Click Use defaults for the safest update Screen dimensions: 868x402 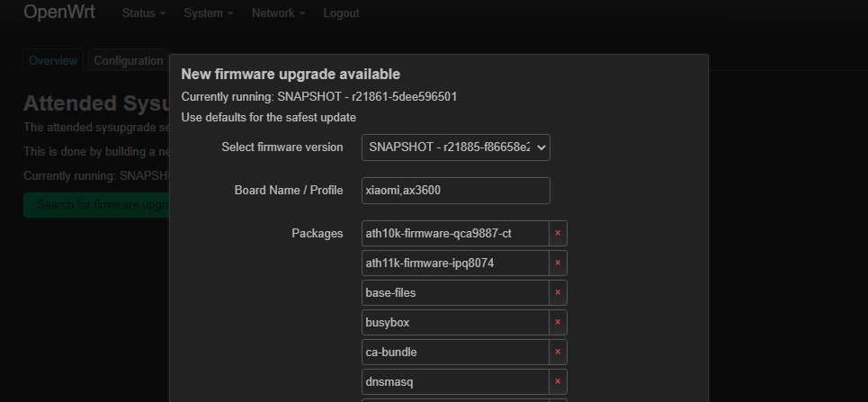pyautogui.click(x=268, y=118)
